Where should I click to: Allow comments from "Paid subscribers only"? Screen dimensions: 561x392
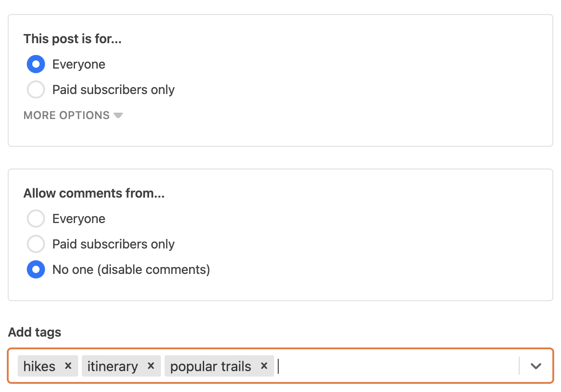(35, 244)
